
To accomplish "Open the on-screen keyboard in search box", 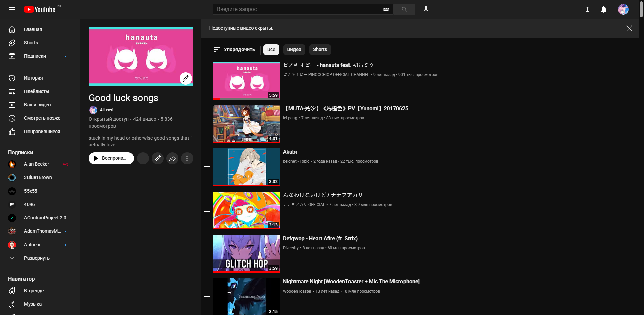I will click(x=386, y=9).
